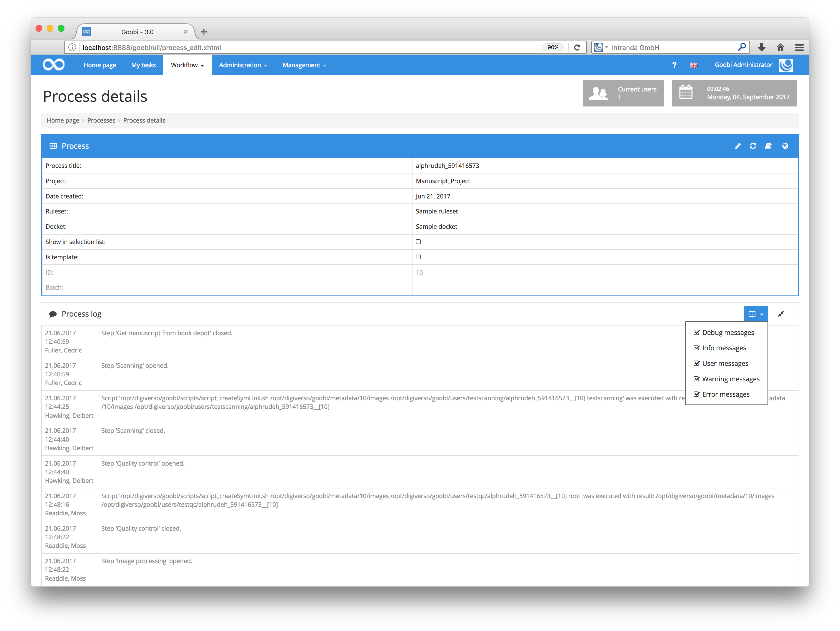Image resolution: width=840 pixels, height=631 pixels.
Task: Toggle the log columns filter dropdown button
Action: click(756, 314)
